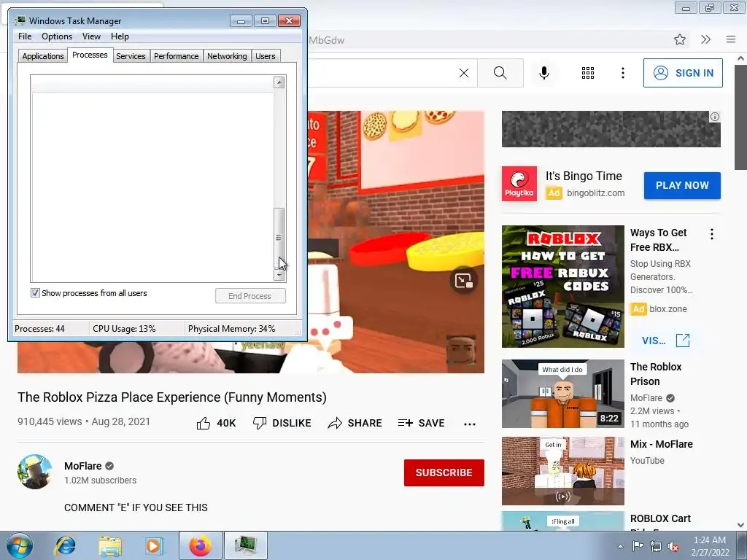Click the SAVE to playlist button
The width and height of the screenshot is (747, 560).
coord(421,423)
